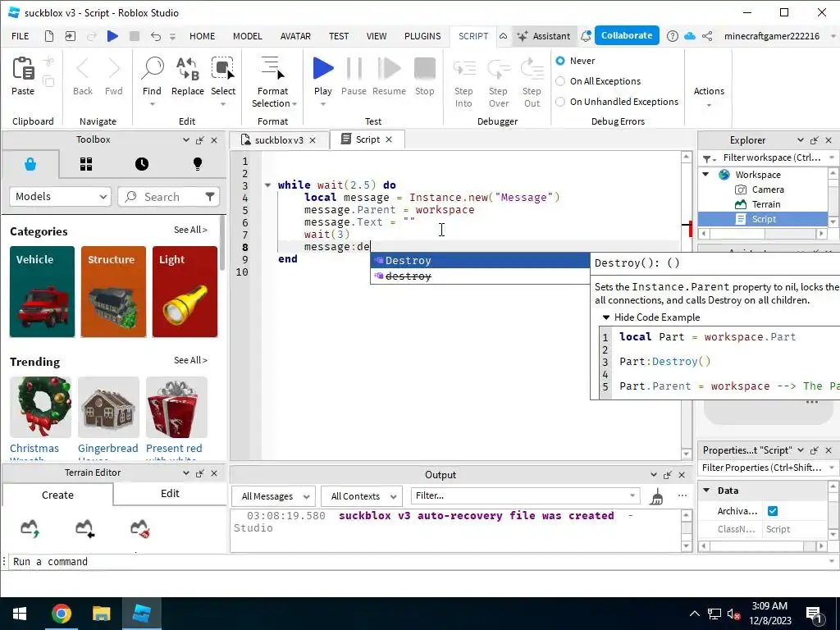Select On All Exceptions option

point(560,81)
